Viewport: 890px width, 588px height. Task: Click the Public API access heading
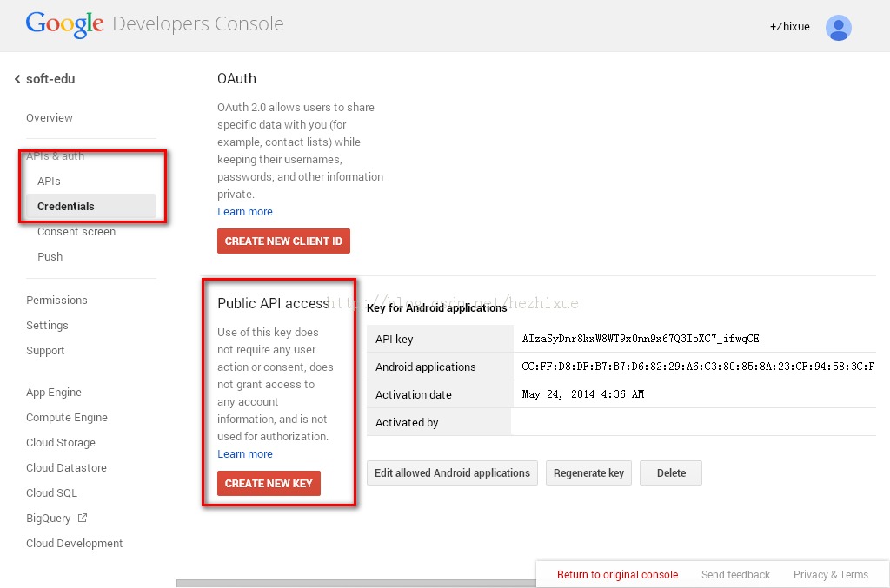click(273, 303)
